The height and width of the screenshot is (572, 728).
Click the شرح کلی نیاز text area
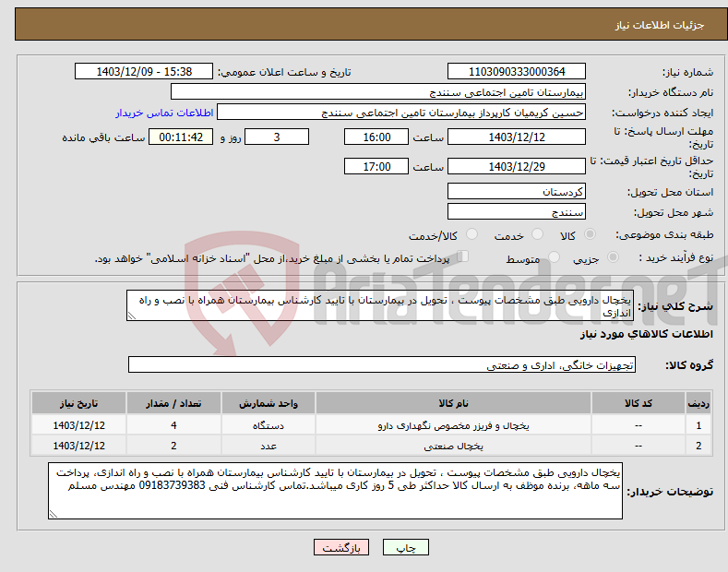click(380, 305)
